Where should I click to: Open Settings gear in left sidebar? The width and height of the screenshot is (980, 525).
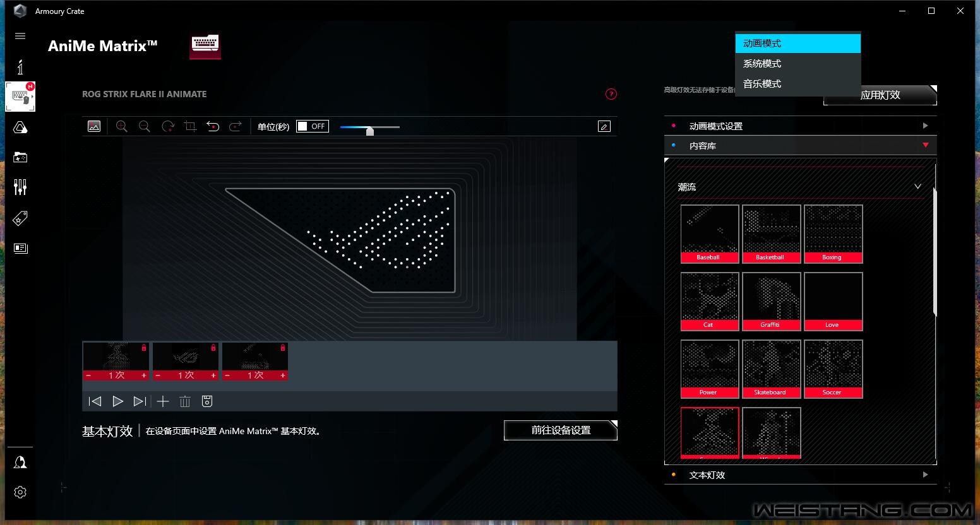pos(20,492)
